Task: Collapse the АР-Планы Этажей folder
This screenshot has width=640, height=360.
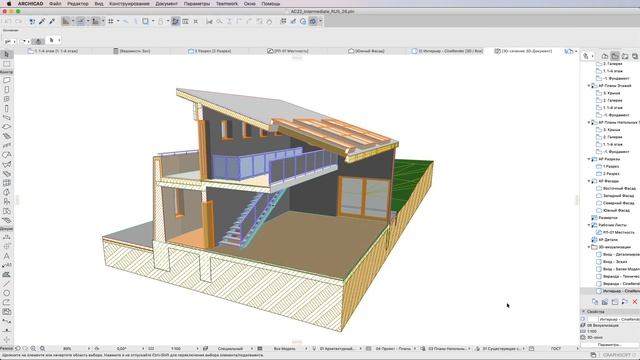Action: pos(589,86)
